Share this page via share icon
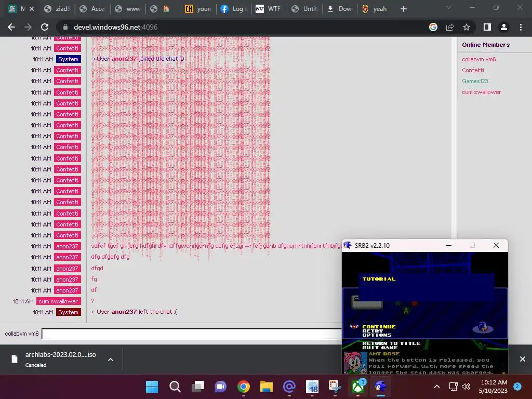Viewport: 532px width, 399px height. click(450, 27)
